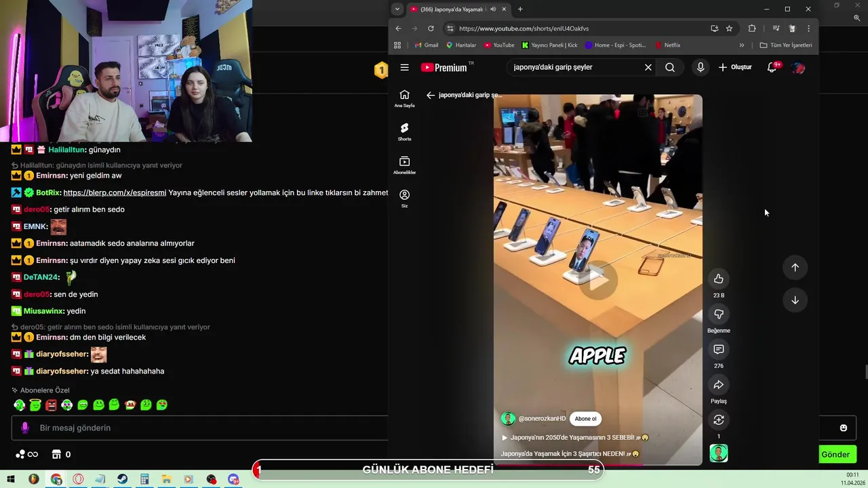
Task: Open Calculator from the taskbar
Action: 144,479
